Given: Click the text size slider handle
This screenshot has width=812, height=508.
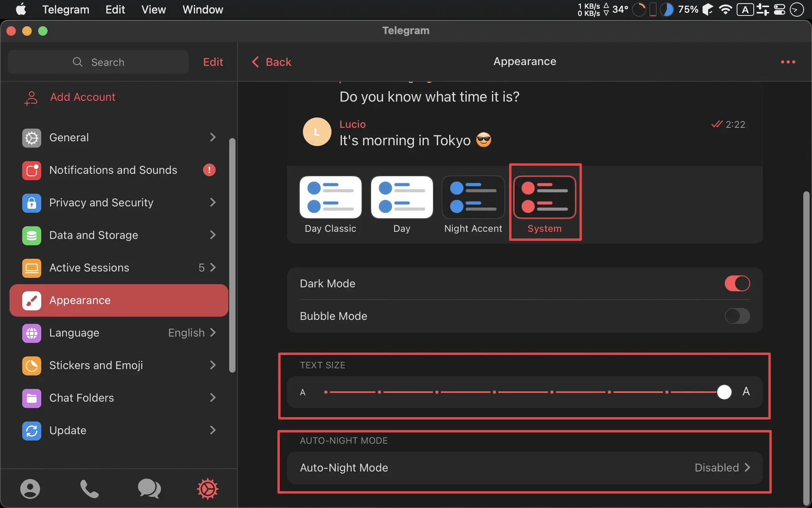Looking at the screenshot, I should click(x=724, y=392).
